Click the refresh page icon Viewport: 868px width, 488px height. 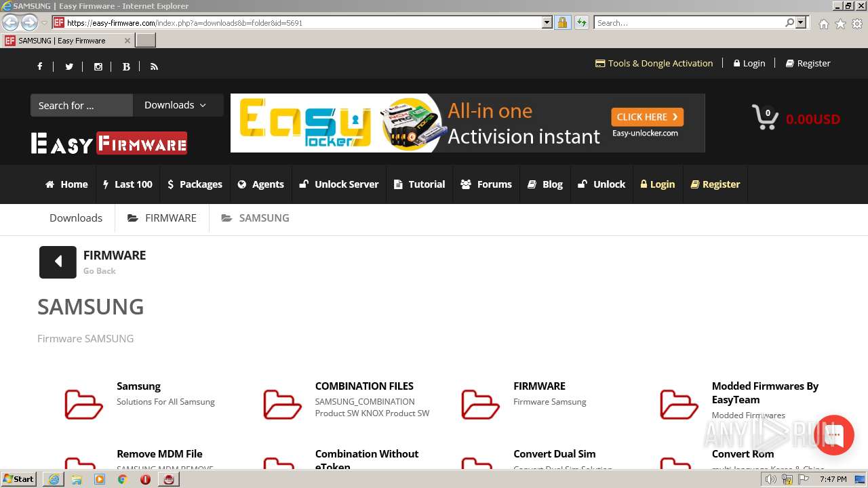[x=581, y=23]
